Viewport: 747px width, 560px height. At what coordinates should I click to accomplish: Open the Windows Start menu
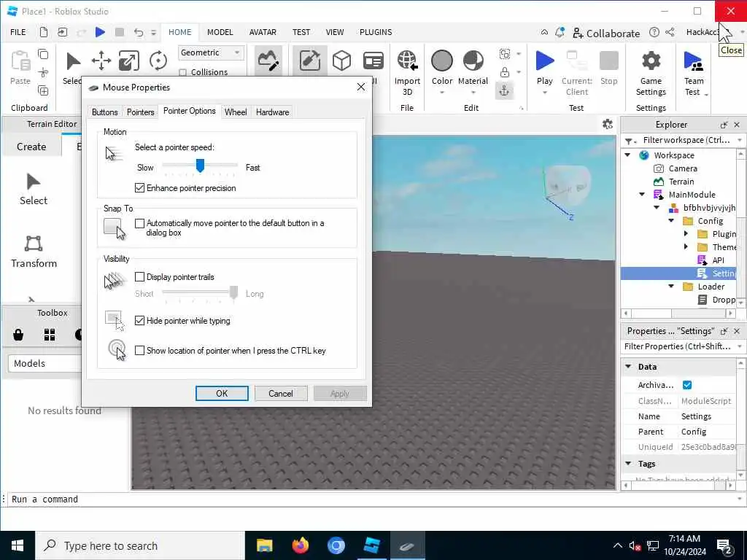pyautogui.click(x=18, y=545)
